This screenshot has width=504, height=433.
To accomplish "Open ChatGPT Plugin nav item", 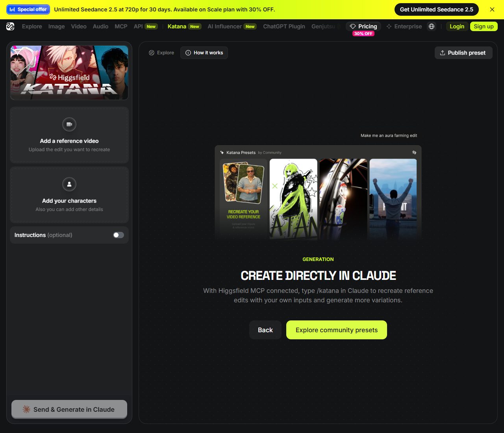I will [x=284, y=26].
